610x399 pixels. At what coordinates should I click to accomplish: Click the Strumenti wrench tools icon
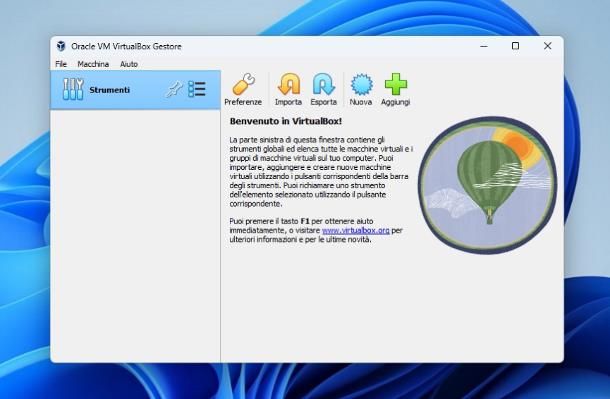73,89
